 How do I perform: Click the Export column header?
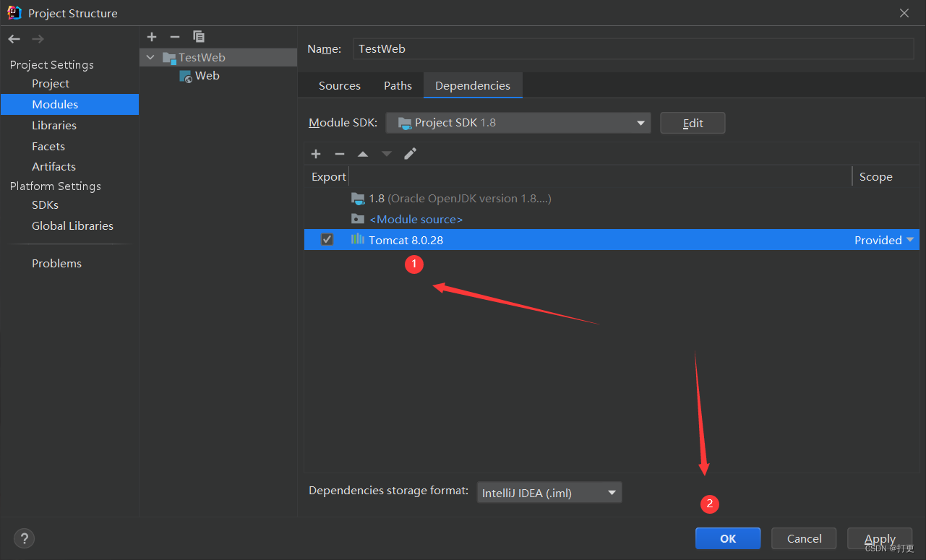pos(329,177)
